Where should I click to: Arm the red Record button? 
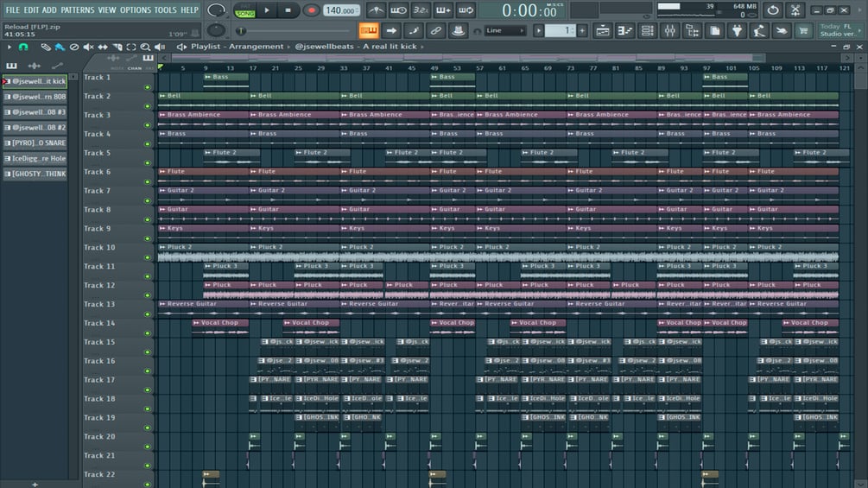[x=311, y=10]
